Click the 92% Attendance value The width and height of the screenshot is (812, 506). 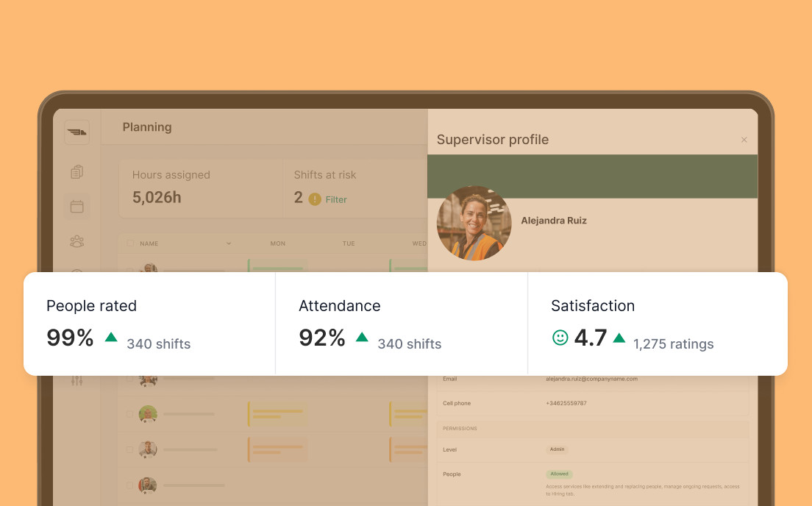pyautogui.click(x=322, y=338)
